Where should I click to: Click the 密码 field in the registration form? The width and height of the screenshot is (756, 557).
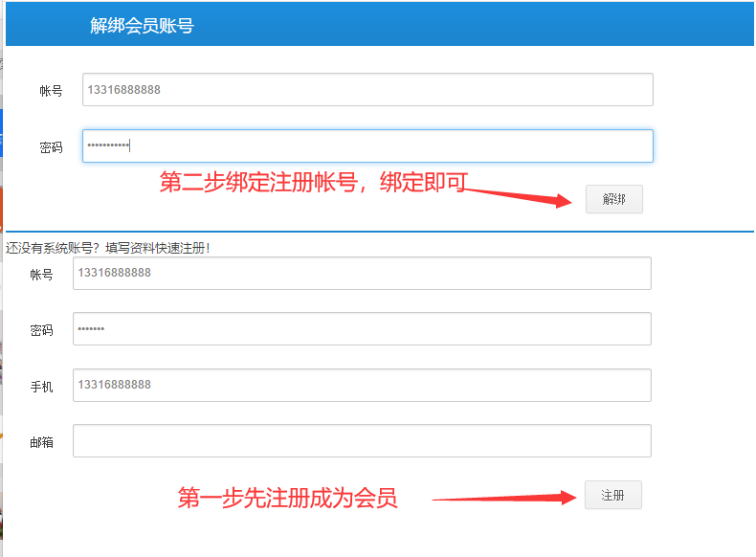(362, 329)
